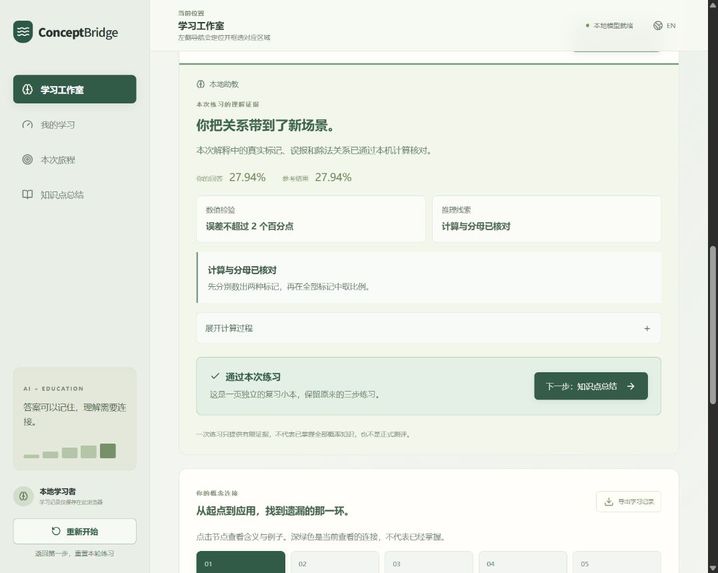Click the gauge icon beside 我的学习
The width and height of the screenshot is (718, 573).
pos(27,125)
